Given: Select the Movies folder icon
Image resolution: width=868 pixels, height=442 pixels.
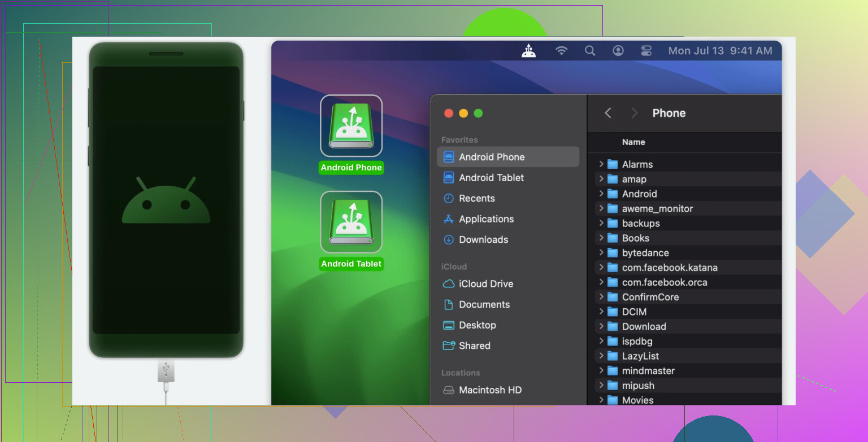Looking at the screenshot, I should [x=613, y=400].
